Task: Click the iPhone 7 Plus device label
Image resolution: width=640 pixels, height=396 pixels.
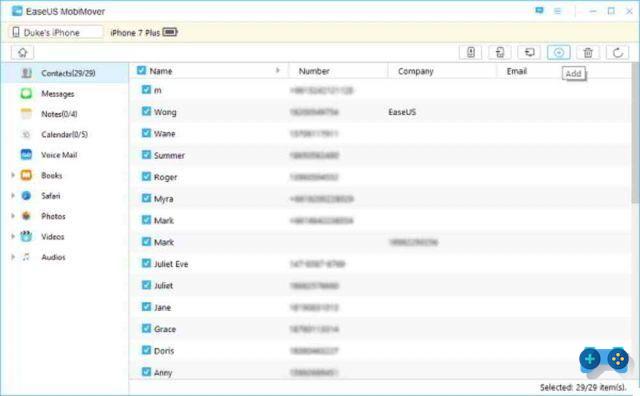Action: [x=135, y=33]
